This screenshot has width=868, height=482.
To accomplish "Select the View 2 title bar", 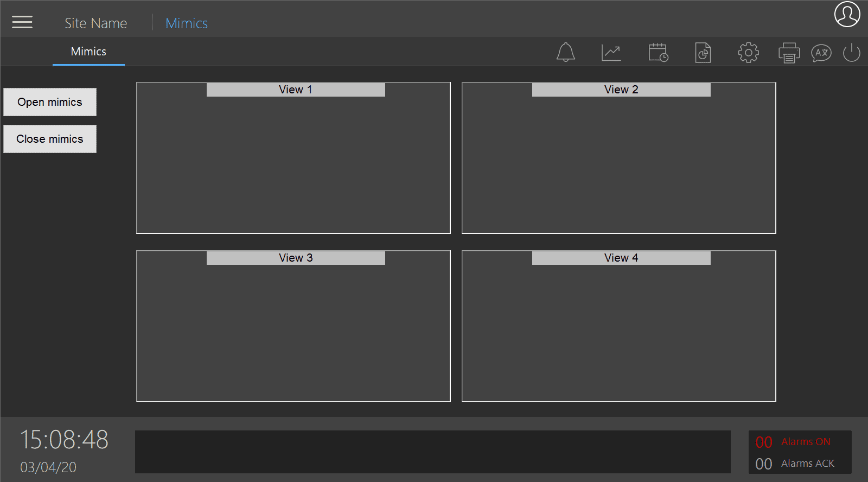I will point(621,90).
